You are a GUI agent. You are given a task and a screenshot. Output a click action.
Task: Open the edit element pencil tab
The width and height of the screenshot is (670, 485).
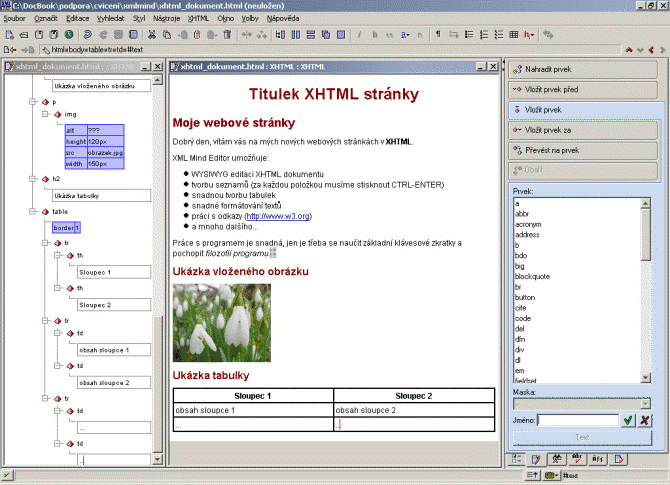(x=536, y=459)
